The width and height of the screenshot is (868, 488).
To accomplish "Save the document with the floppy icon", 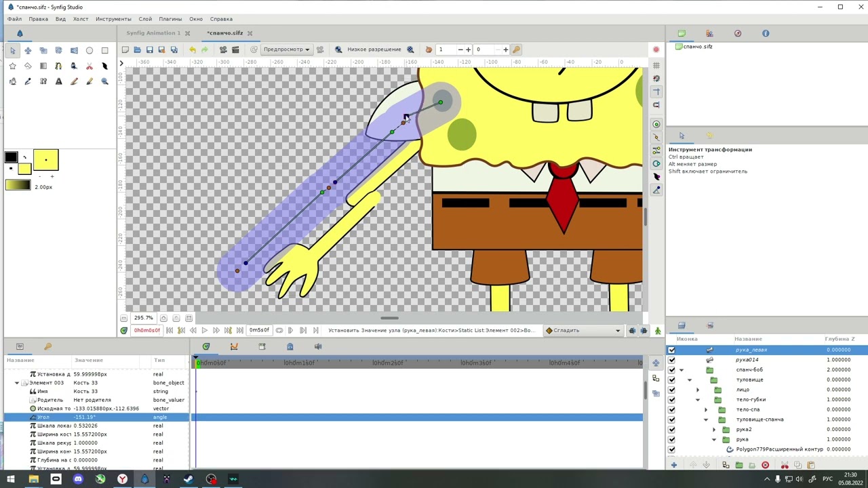I will pyautogui.click(x=149, y=49).
